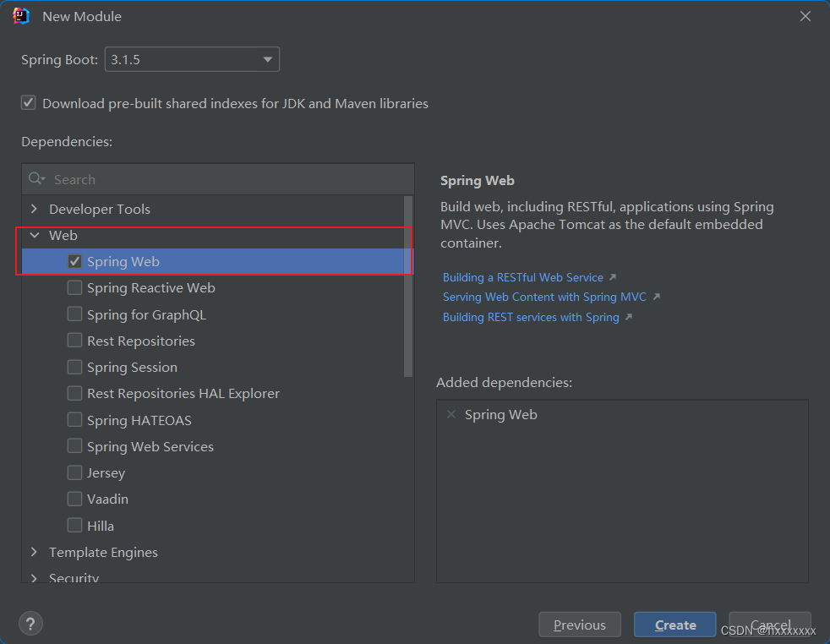Enable the Vaadin checkbox
The image size is (830, 644).
pos(74,499)
